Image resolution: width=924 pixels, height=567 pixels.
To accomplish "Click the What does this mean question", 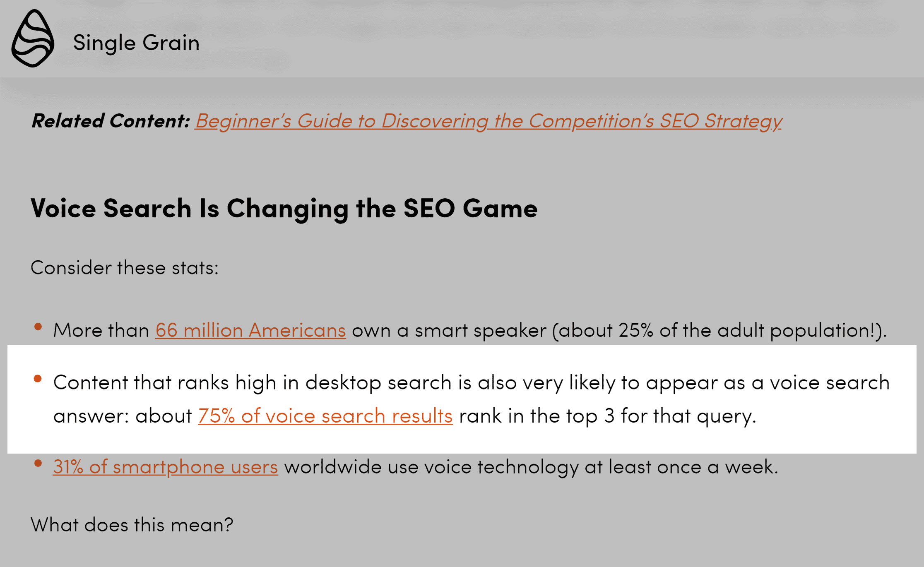I will pyautogui.click(x=132, y=525).
